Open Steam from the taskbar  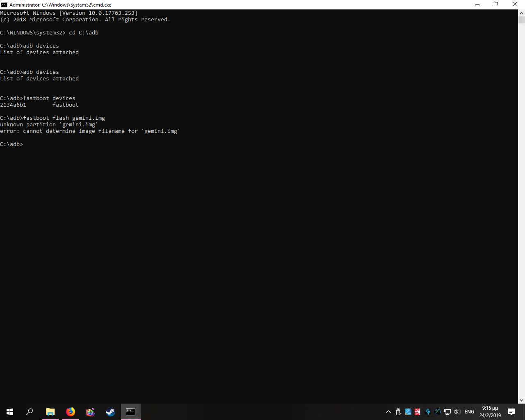pyautogui.click(x=110, y=412)
